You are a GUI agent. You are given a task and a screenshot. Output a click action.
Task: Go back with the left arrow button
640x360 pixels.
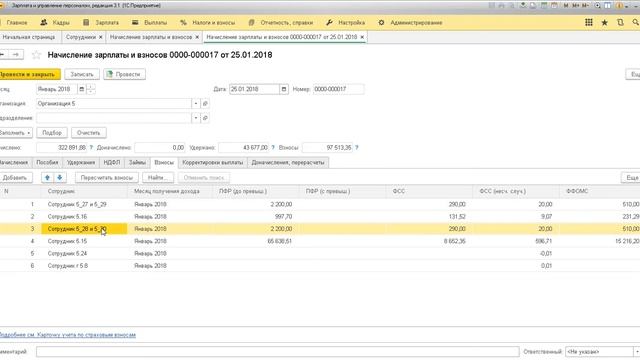point(2,54)
